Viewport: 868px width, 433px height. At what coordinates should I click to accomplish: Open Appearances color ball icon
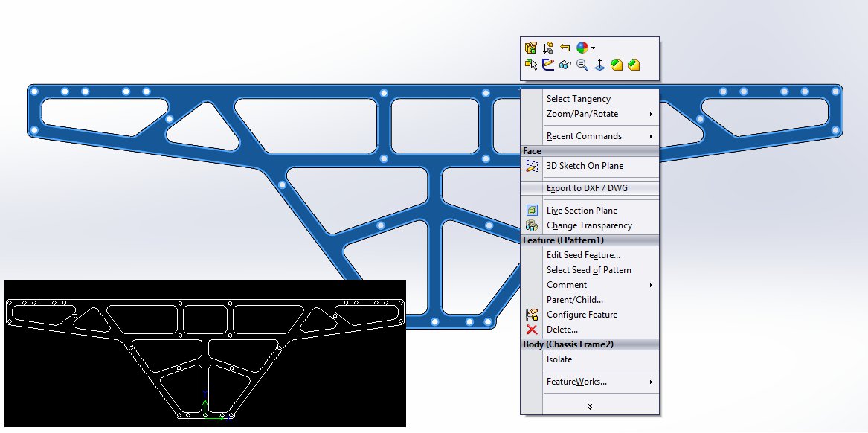(582, 48)
